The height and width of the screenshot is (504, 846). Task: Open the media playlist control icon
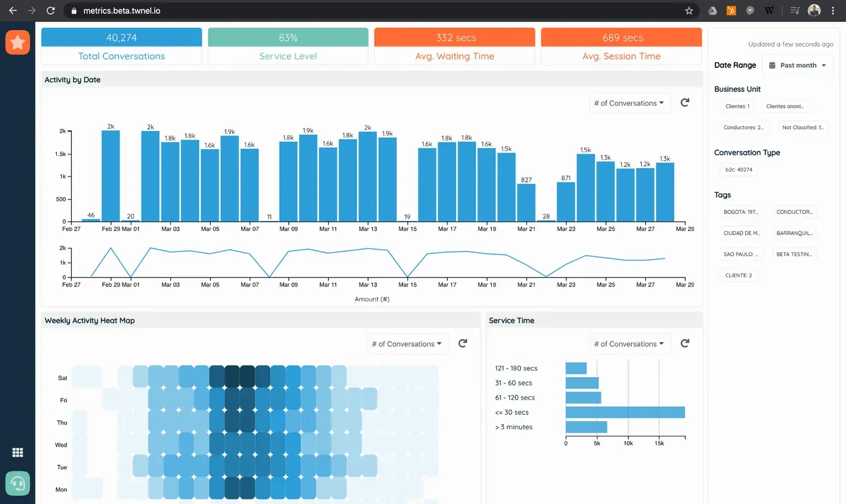[795, 10]
